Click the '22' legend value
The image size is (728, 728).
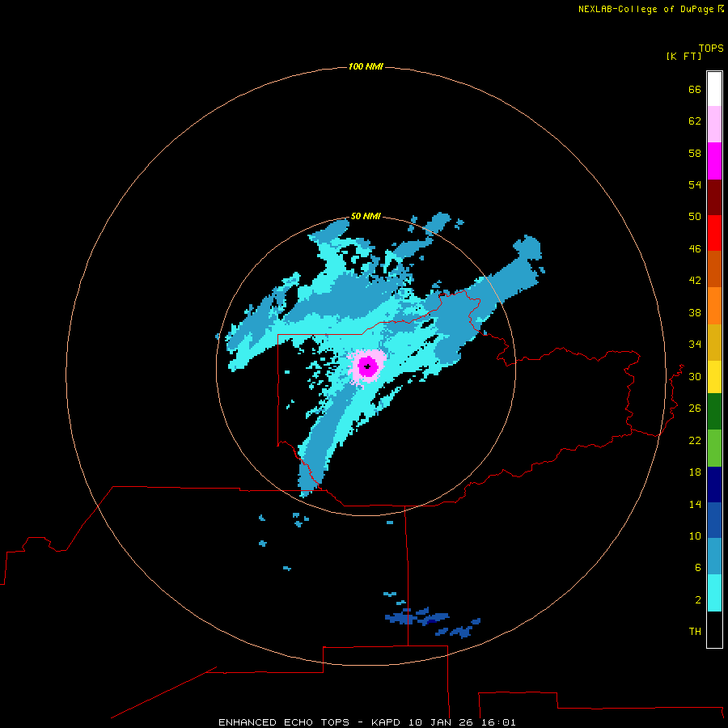695,441
